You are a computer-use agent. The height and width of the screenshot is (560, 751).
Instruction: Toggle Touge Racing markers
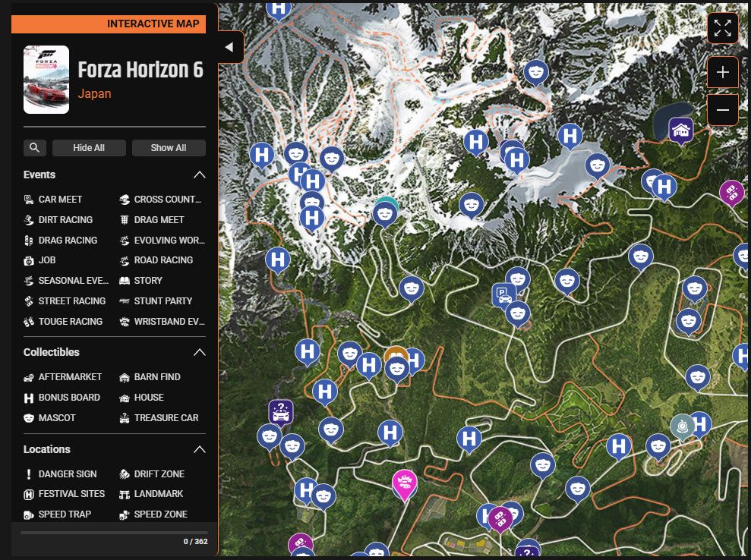63,322
